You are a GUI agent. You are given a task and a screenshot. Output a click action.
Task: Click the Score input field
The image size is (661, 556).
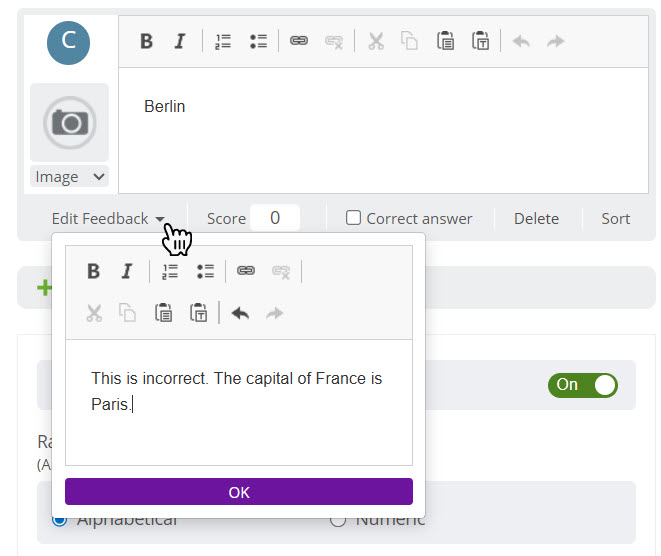274,218
